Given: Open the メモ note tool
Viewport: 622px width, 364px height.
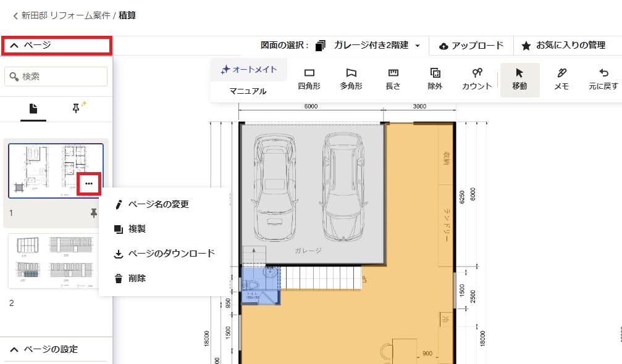Looking at the screenshot, I should click(561, 79).
